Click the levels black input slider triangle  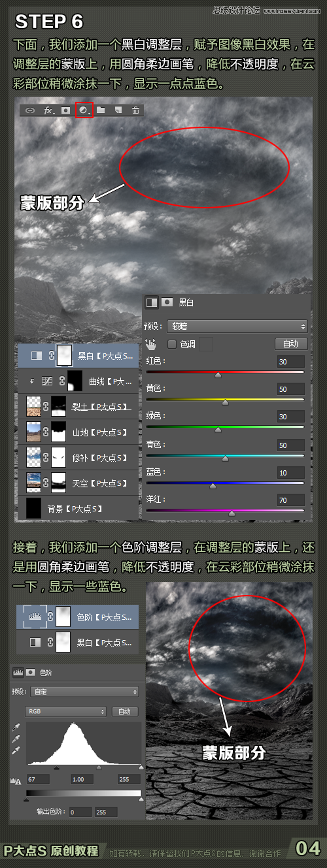[x=56, y=769]
